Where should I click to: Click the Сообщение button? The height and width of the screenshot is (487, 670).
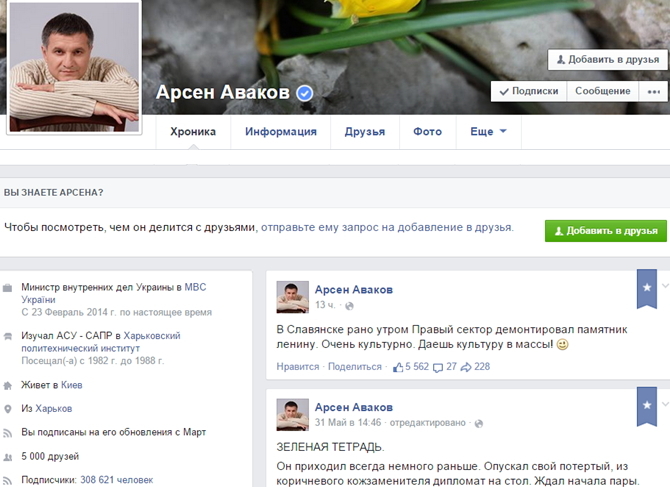pos(602,91)
